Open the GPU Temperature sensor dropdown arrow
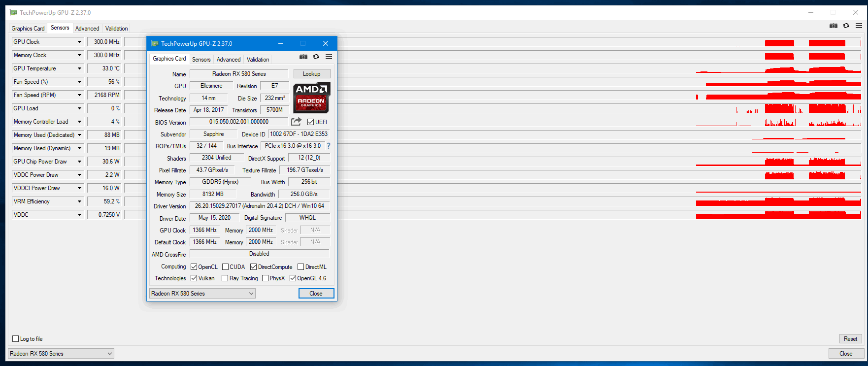 click(x=79, y=68)
